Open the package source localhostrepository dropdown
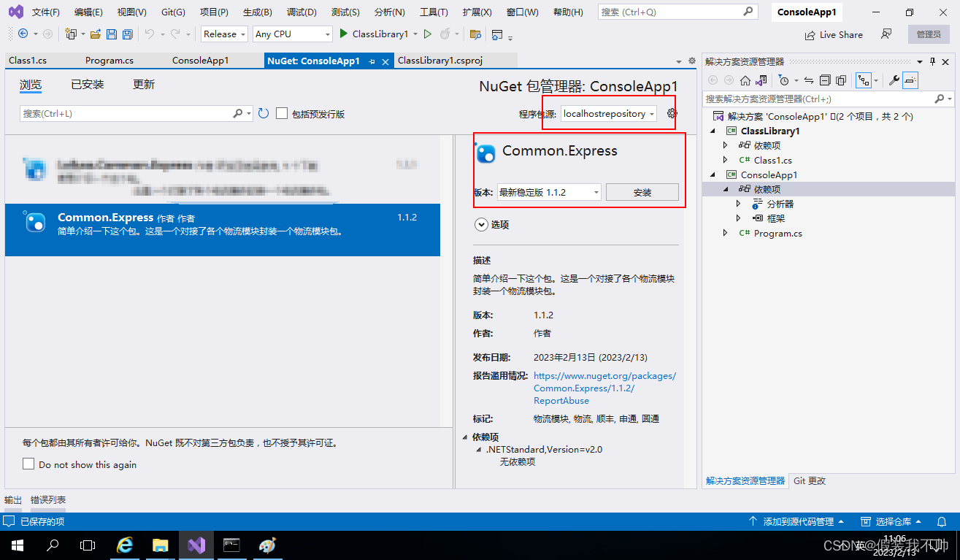 tap(608, 114)
